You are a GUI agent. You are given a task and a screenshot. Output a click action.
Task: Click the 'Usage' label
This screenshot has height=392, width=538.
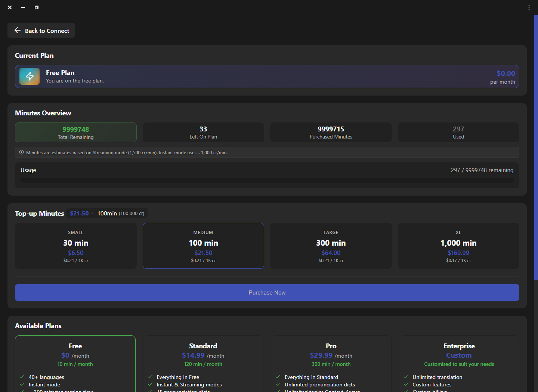coord(28,170)
